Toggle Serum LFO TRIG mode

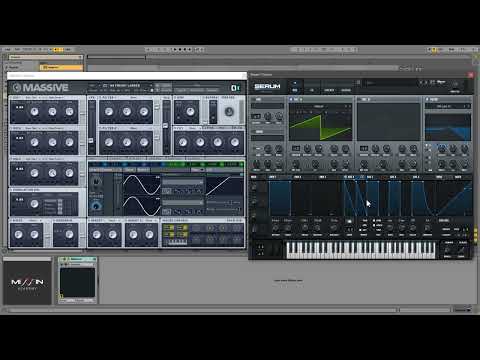pyautogui.click(x=365, y=221)
